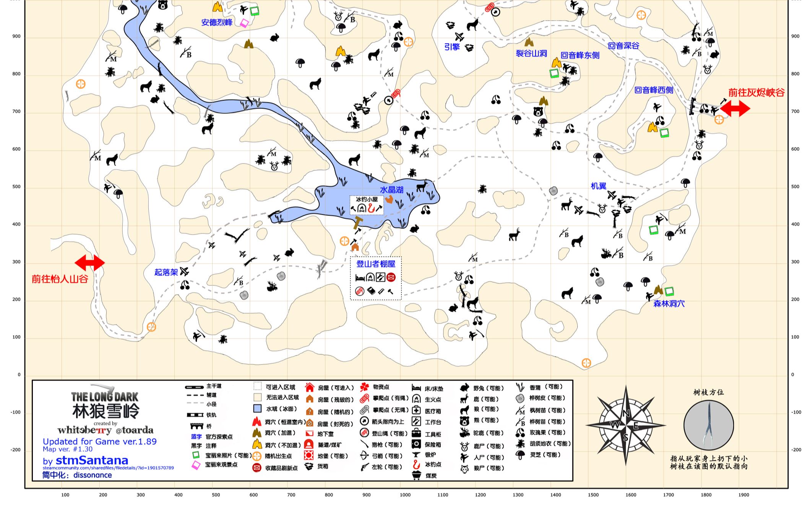Click the 树枝方位 twig circle
The width and height of the screenshot is (812, 507).
709,424
